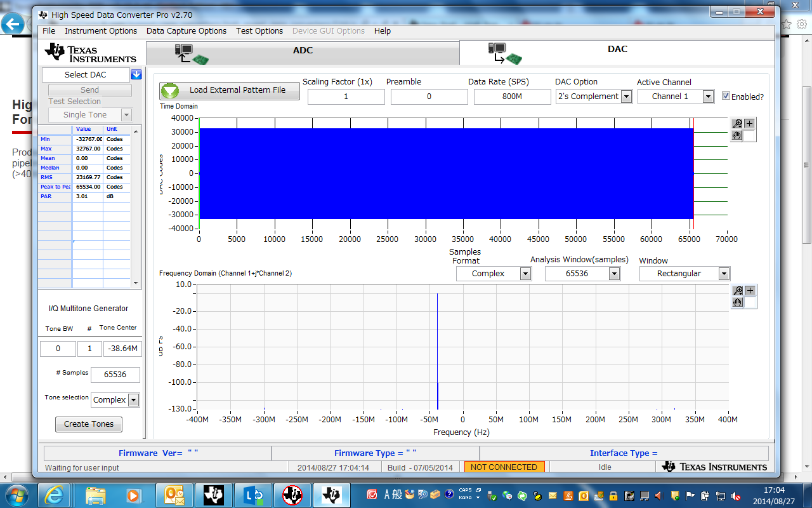Open Lync from the taskbar
Image resolution: width=812 pixels, height=508 pixels.
pyautogui.click(x=252, y=495)
